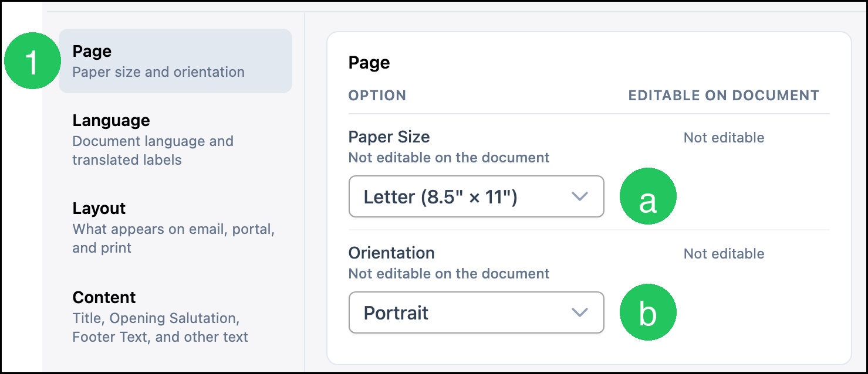The image size is (868, 374).
Task: Open the Page settings section
Action: tap(175, 61)
